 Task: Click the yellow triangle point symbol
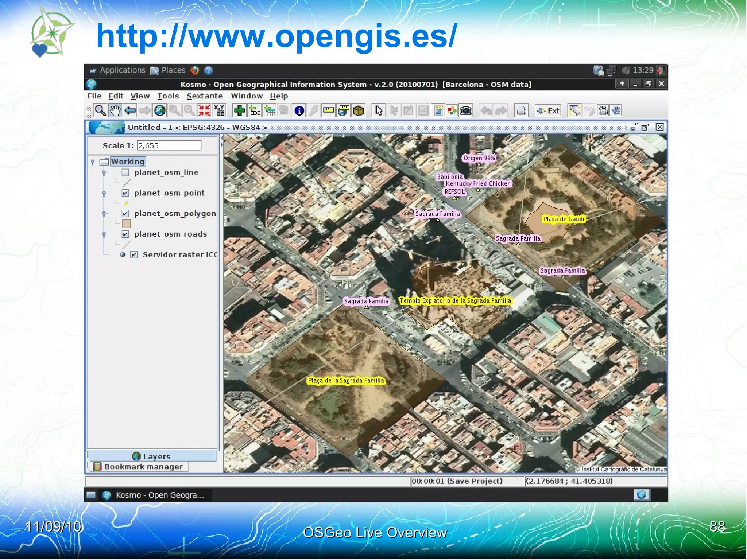[127, 203]
